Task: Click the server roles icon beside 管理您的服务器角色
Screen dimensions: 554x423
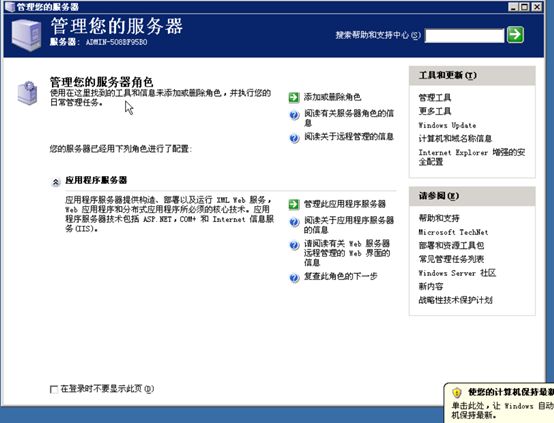Action: [27, 93]
